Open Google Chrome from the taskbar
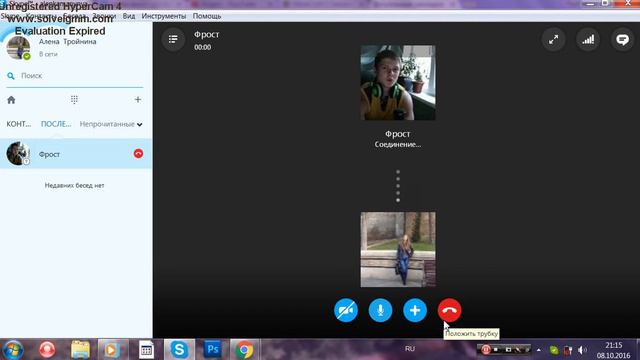Viewport: 640px width, 360px height. (x=244, y=350)
